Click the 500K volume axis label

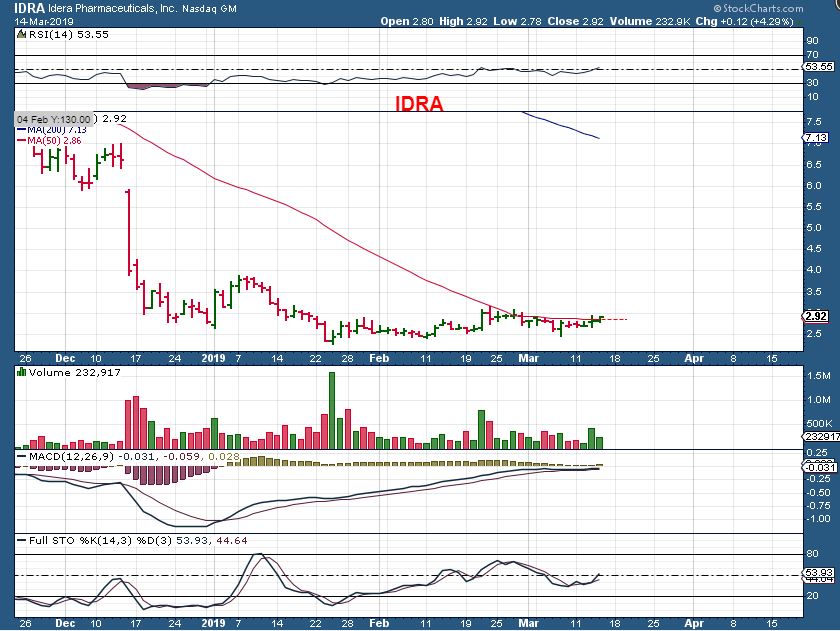tap(819, 423)
